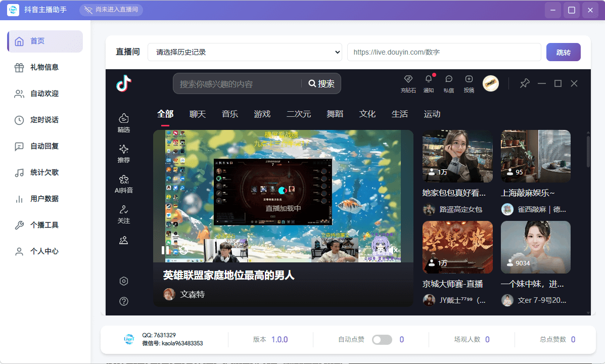Click the live room URL input field
605x364 pixels.
tap(443, 52)
